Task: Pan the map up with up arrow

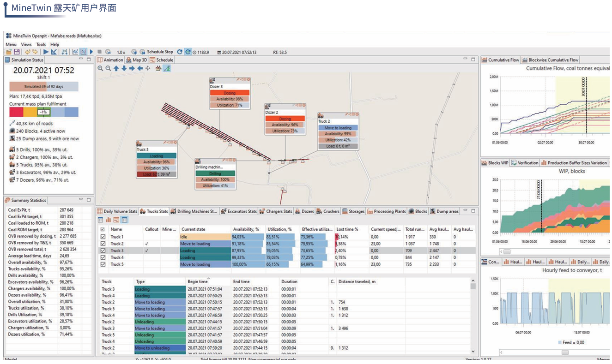Action: click(116, 68)
